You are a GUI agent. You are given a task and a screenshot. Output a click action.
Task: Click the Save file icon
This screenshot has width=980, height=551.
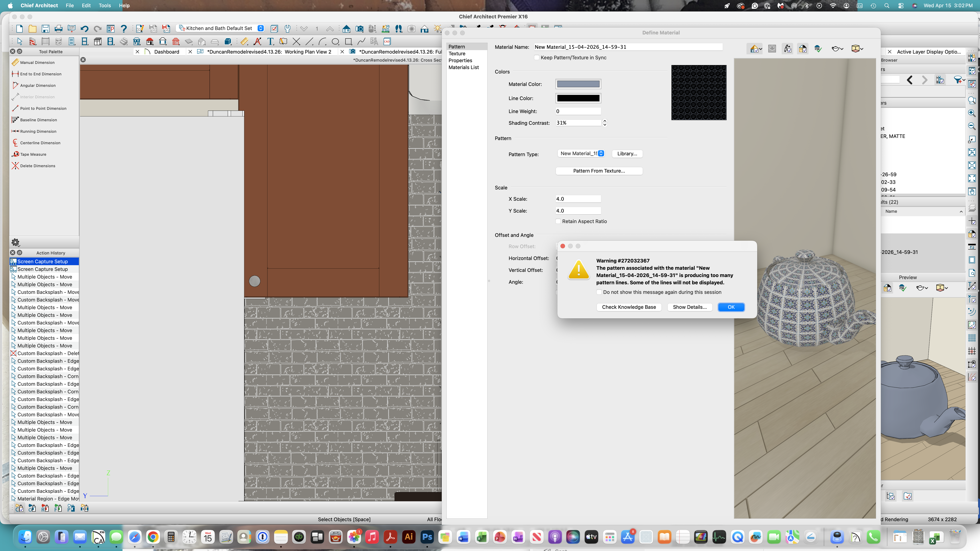click(45, 29)
